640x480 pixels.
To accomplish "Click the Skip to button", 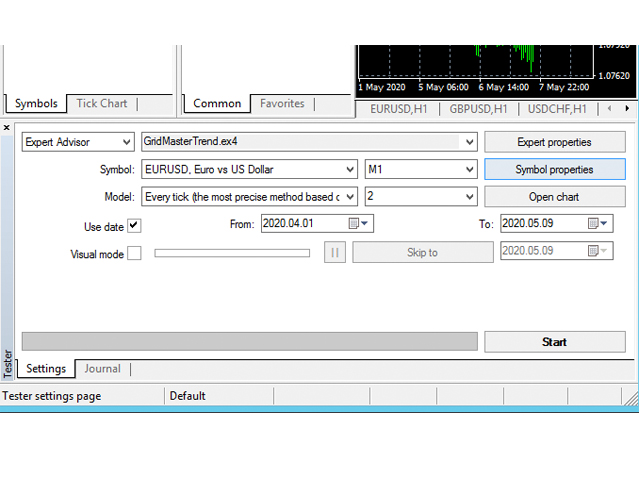I will pos(423,252).
